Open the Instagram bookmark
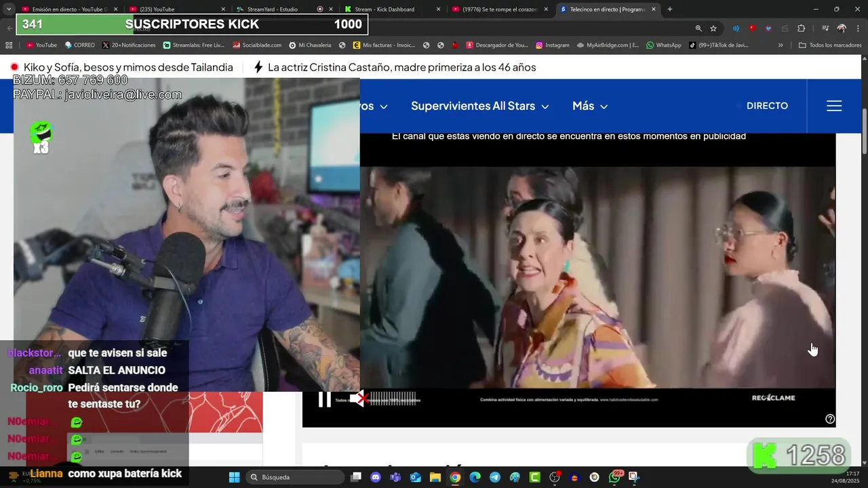This screenshot has height=488, width=868. click(552, 45)
